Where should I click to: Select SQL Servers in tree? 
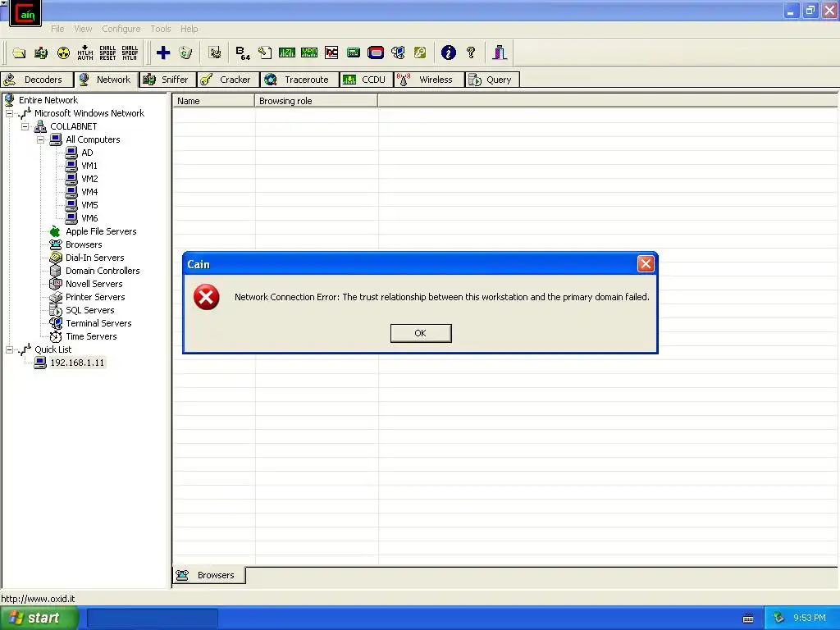89,310
